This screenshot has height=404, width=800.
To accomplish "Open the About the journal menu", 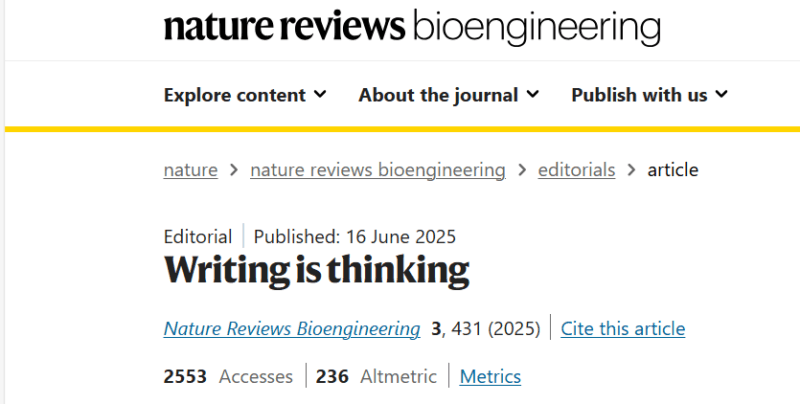I will [x=448, y=95].
